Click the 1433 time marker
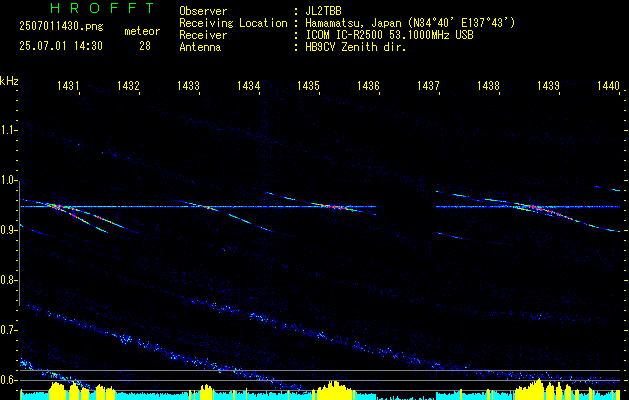 click(188, 85)
